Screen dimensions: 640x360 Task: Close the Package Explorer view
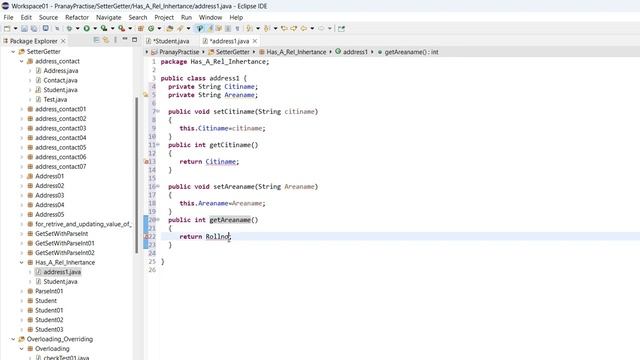pos(63,41)
